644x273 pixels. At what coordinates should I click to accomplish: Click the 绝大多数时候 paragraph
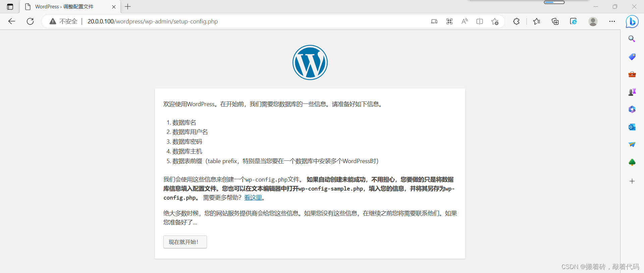click(310, 218)
